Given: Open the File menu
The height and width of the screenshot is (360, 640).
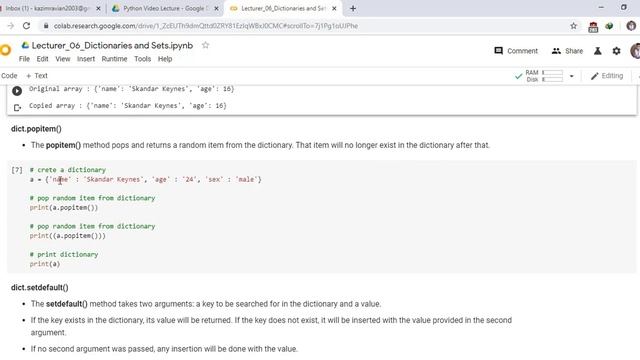Looking at the screenshot, I should 24,59.
